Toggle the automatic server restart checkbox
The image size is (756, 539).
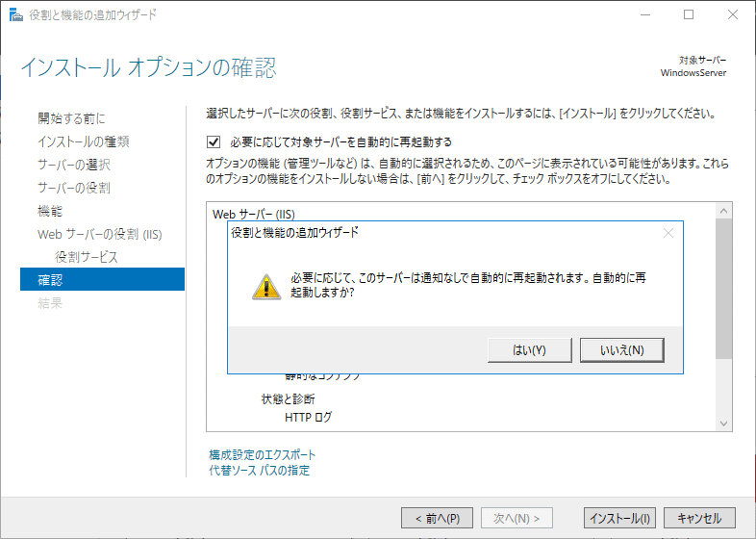click(x=214, y=141)
